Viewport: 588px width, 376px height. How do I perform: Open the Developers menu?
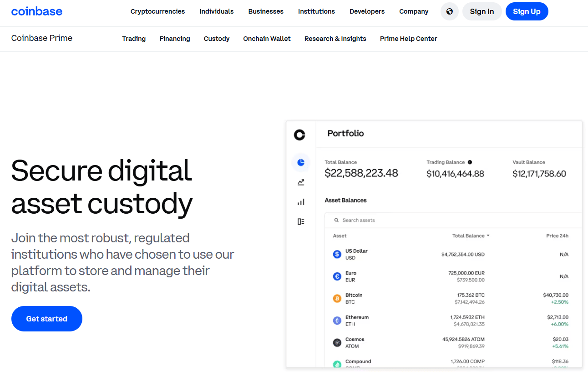pyautogui.click(x=367, y=11)
